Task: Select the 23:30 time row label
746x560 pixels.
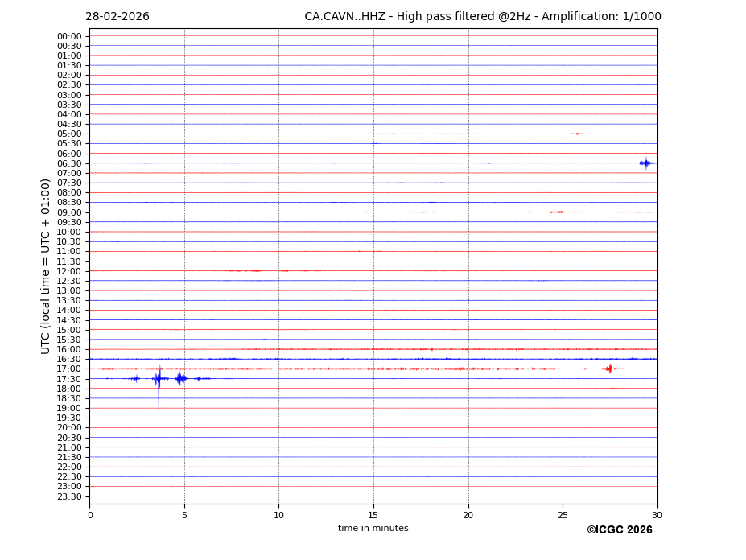Action: pyautogui.click(x=69, y=496)
